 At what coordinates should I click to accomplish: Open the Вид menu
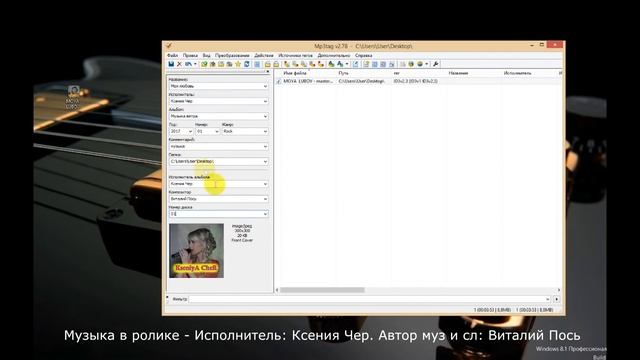[x=207, y=55]
